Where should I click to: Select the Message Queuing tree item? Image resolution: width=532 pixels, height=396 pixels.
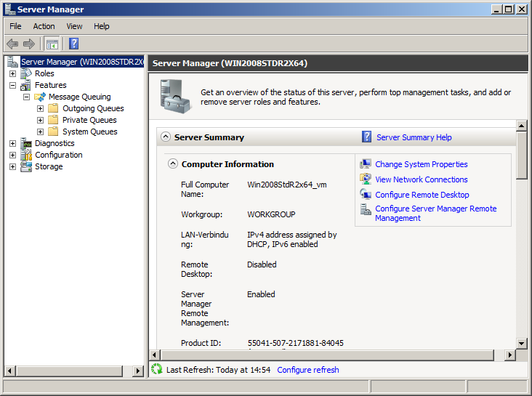[79, 97]
